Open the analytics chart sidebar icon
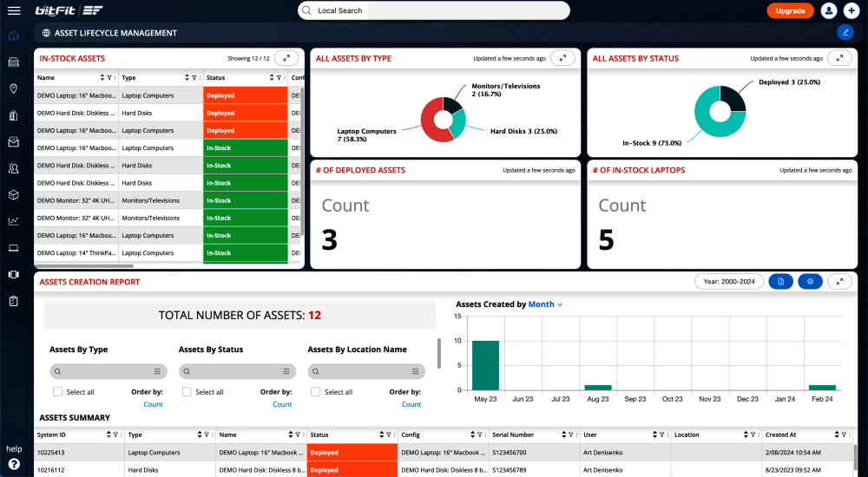This screenshot has height=477, width=868. click(x=14, y=221)
